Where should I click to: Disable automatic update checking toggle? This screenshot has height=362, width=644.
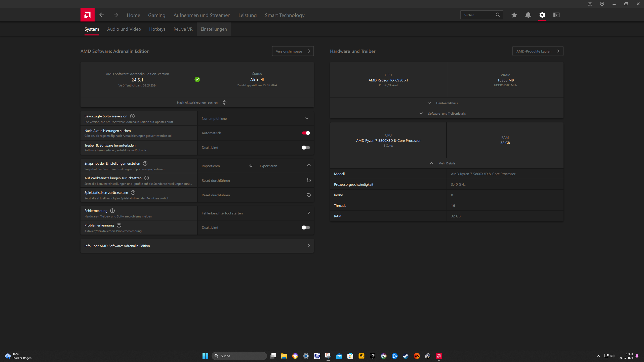pyautogui.click(x=306, y=133)
